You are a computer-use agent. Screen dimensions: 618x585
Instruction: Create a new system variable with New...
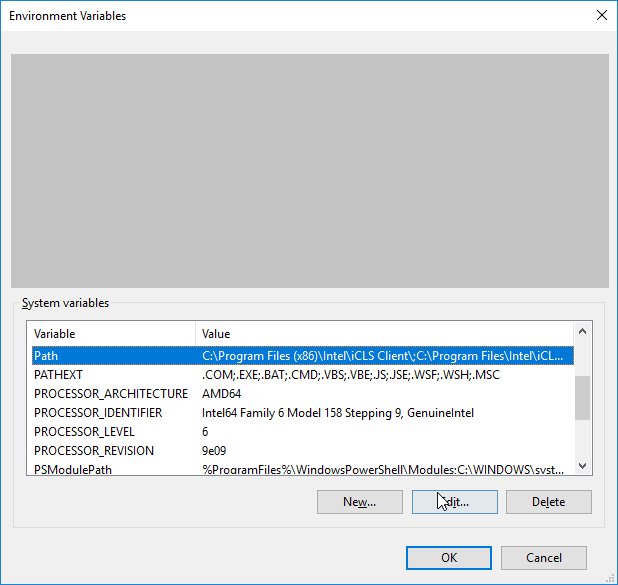tap(359, 501)
